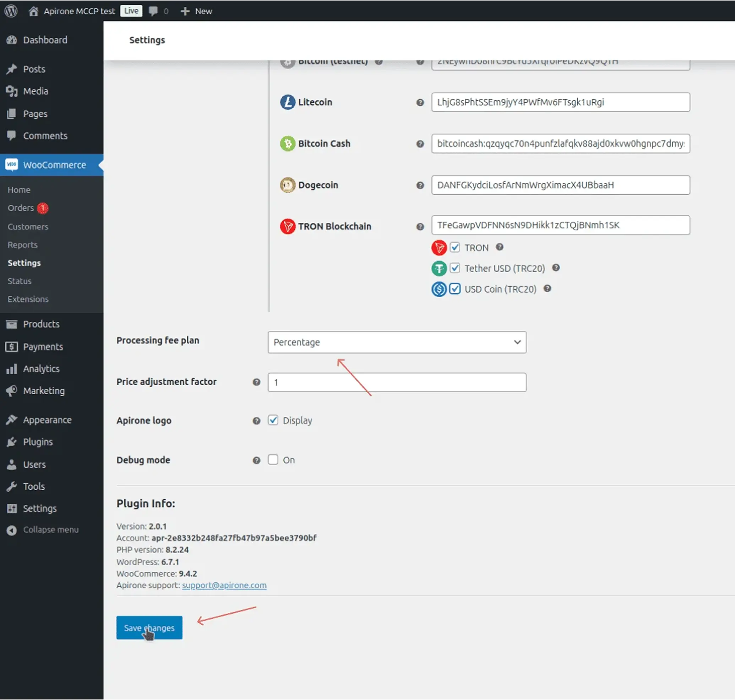Image resolution: width=735 pixels, height=700 pixels.
Task: Click the home icon beside Apirone MCCP test
Action: tap(34, 11)
